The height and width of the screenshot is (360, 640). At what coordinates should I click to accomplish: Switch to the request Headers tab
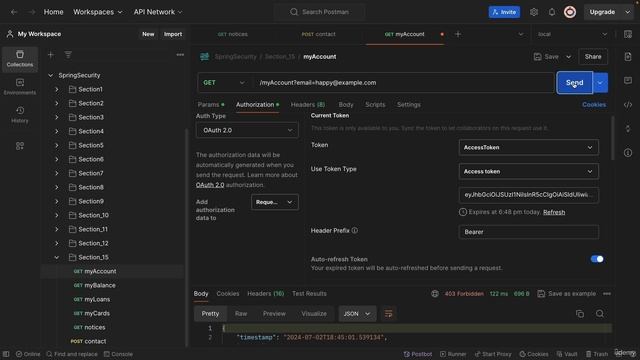[x=308, y=105]
